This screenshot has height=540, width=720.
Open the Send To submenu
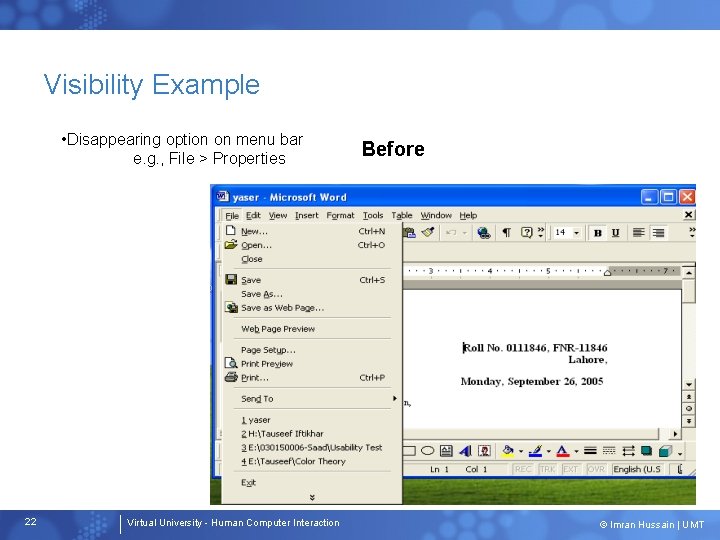point(312,399)
